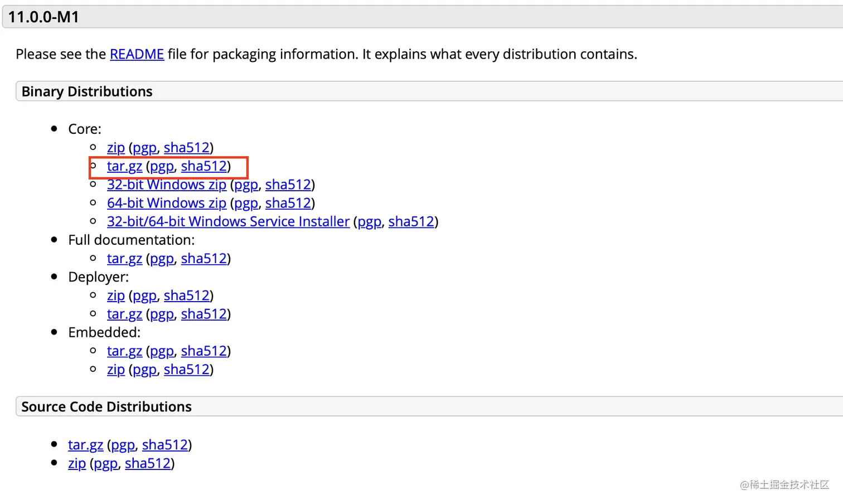Download 64-bit Windows zip
The image size is (843, 504).
(x=167, y=203)
